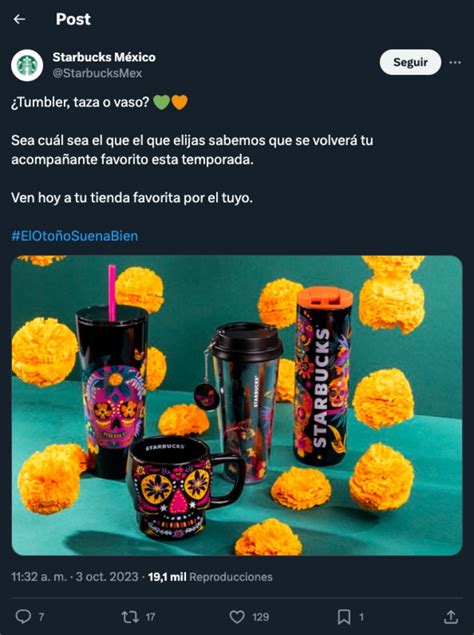Click the Seguir button
This screenshot has height=635, width=474.
[x=410, y=62]
